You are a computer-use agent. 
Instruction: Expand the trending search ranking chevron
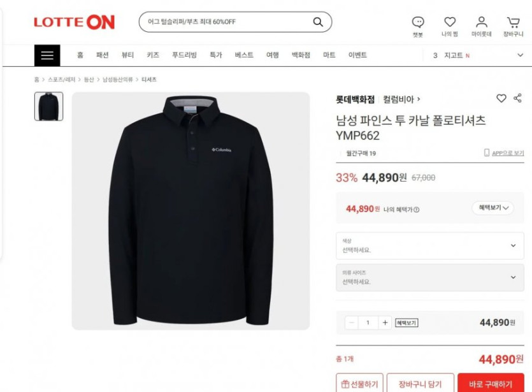pos(520,55)
